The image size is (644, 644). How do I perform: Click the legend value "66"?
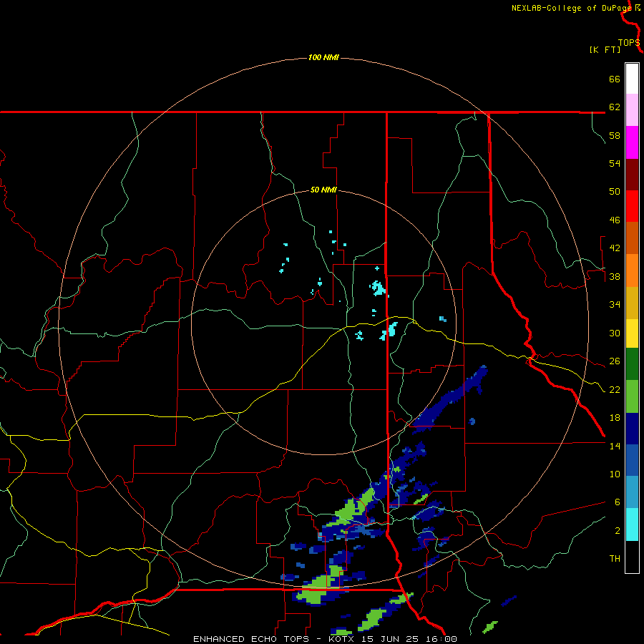click(615, 79)
